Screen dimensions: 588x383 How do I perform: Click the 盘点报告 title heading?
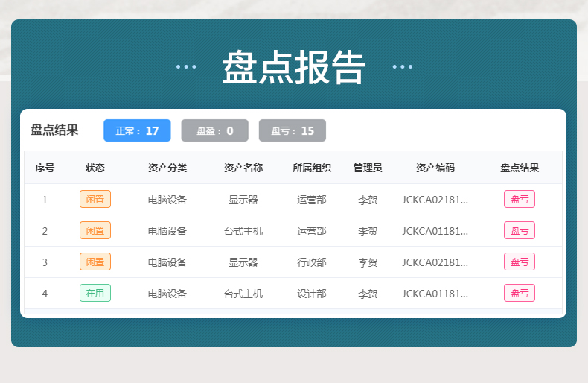(x=293, y=68)
